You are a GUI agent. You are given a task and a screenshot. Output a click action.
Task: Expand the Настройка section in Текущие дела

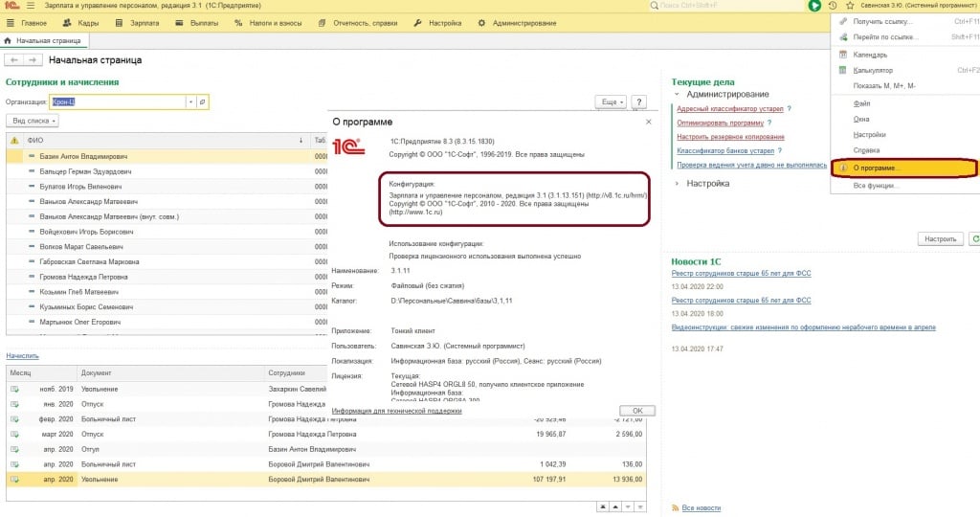pyautogui.click(x=678, y=183)
